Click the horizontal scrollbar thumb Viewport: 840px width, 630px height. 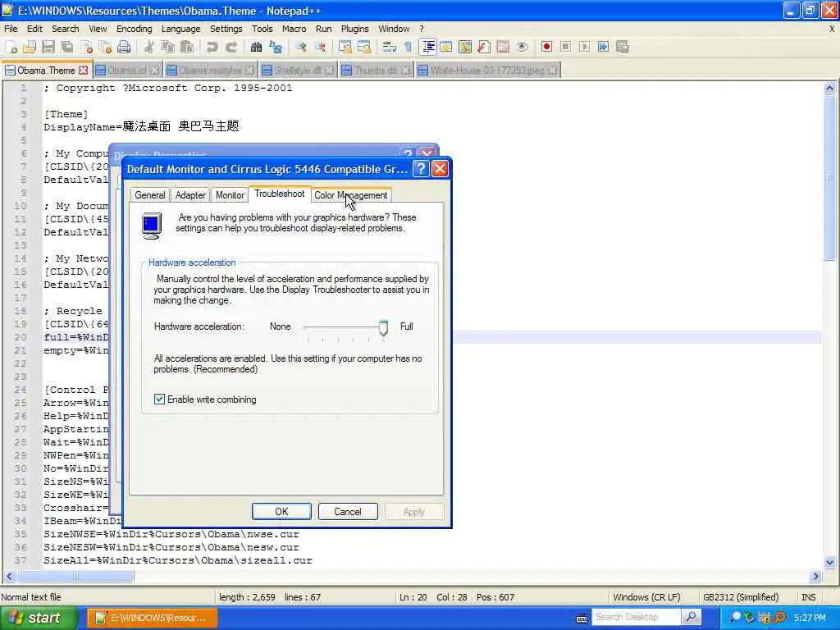pos(75,577)
